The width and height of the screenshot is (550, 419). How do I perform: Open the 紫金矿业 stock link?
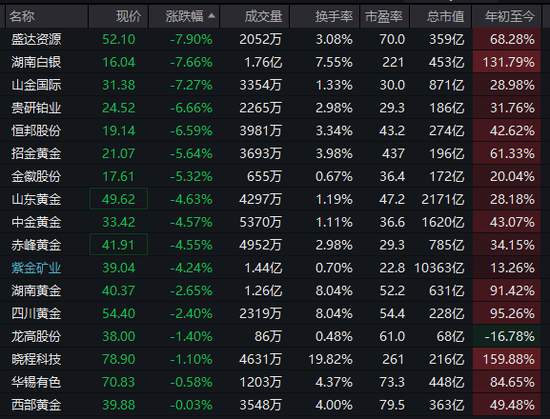tap(36, 268)
